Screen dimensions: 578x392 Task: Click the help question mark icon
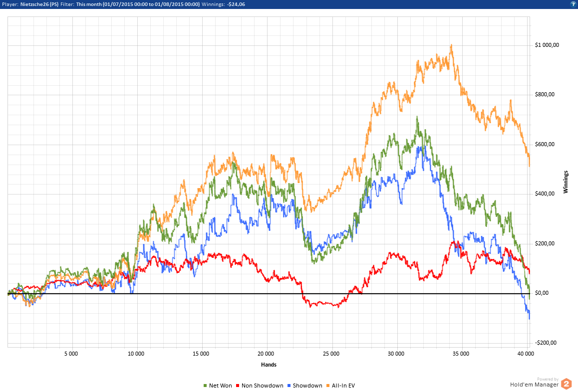(573, 4)
